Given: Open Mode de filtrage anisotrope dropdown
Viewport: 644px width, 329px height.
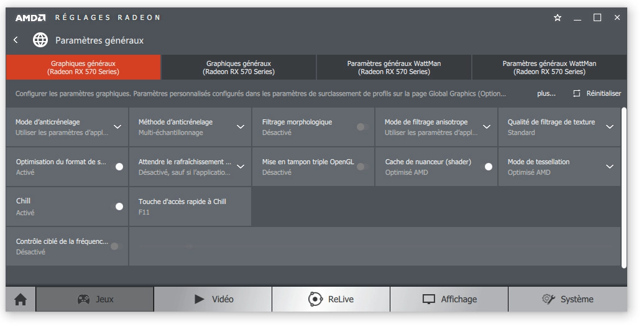Looking at the screenshot, I should [x=487, y=127].
